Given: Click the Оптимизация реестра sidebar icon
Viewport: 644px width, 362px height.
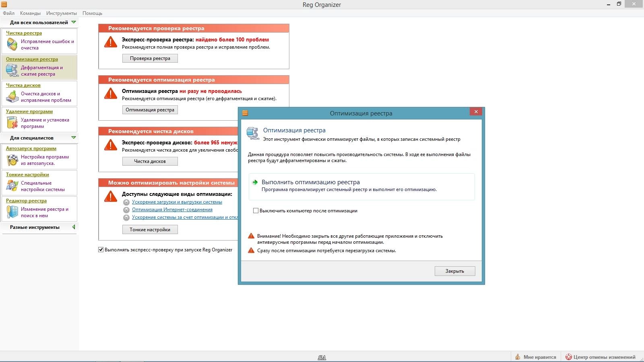Looking at the screenshot, I should 12,70.
